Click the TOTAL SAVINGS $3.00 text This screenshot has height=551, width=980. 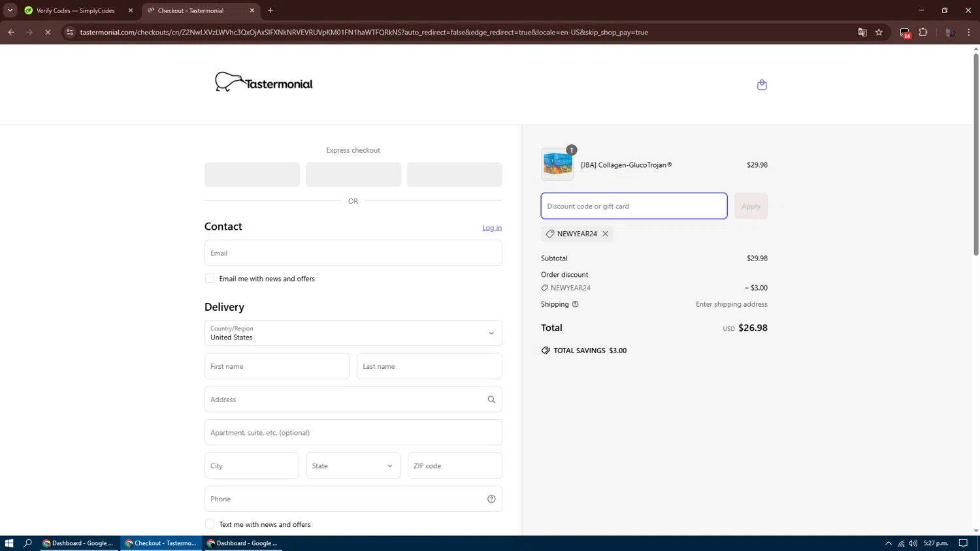pos(590,351)
